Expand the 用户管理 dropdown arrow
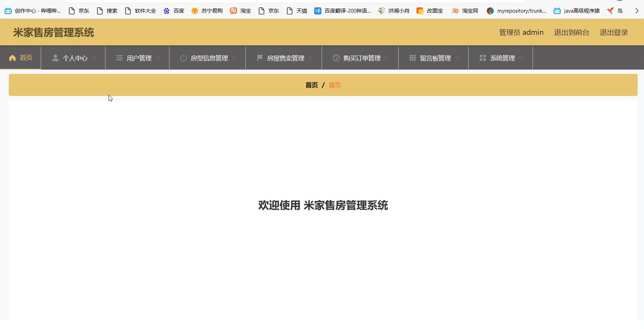 coord(158,58)
